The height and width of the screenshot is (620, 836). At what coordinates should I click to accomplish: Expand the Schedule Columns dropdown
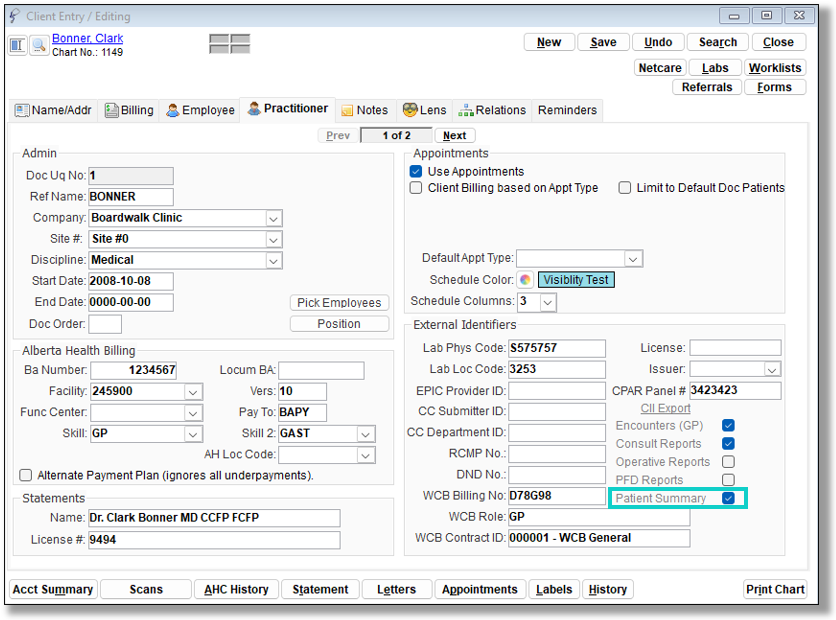point(548,301)
